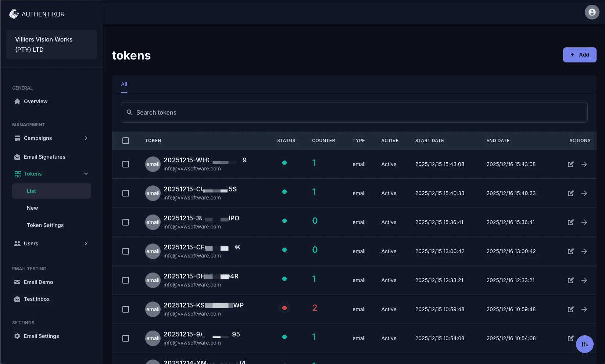Switch to the All tab
This screenshot has height=364, width=605.
click(124, 84)
